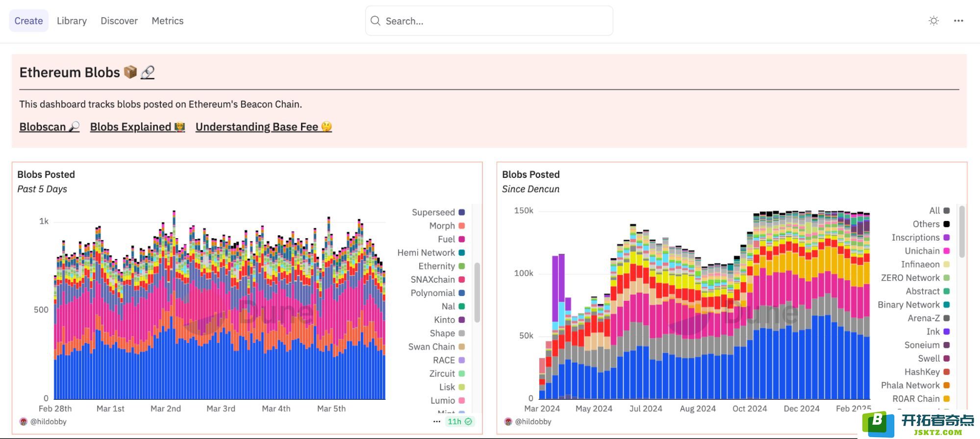Toggle Arena-Z legend entry

(x=929, y=318)
